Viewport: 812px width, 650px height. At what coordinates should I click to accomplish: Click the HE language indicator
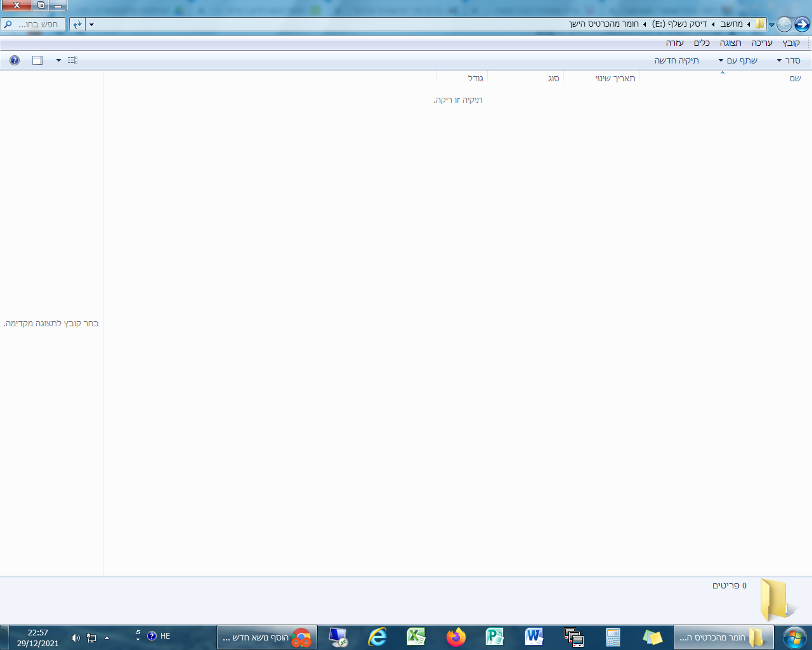[x=165, y=636]
